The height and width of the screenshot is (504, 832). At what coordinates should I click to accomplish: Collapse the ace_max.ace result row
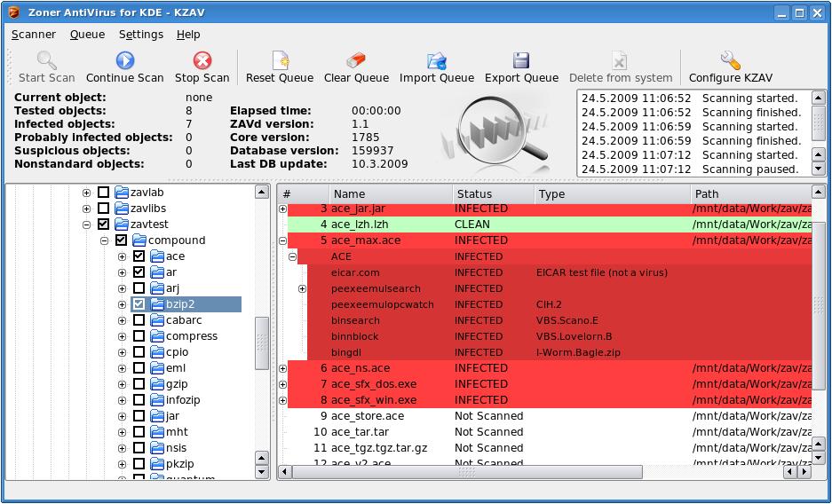point(283,240)
